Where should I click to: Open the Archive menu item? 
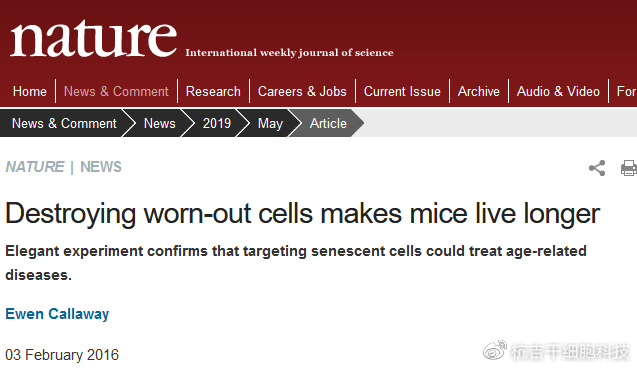click(479, 91)
